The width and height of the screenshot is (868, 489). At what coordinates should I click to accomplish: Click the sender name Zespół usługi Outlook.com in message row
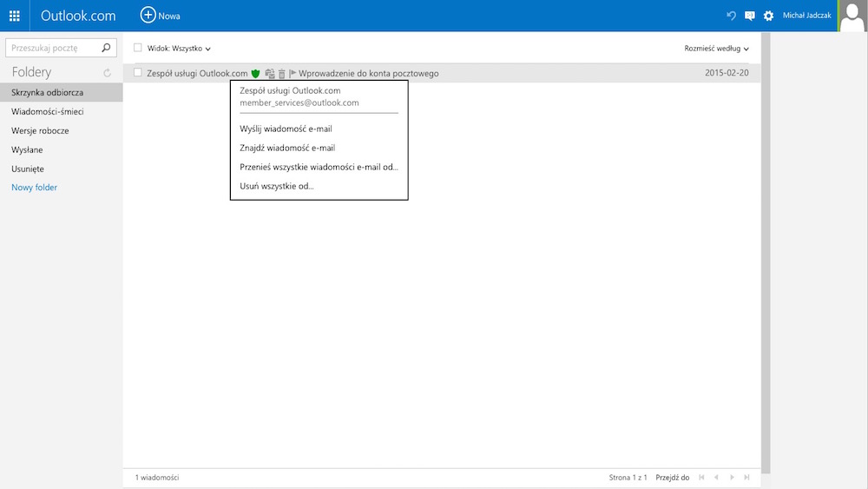(x=197, y=73)
